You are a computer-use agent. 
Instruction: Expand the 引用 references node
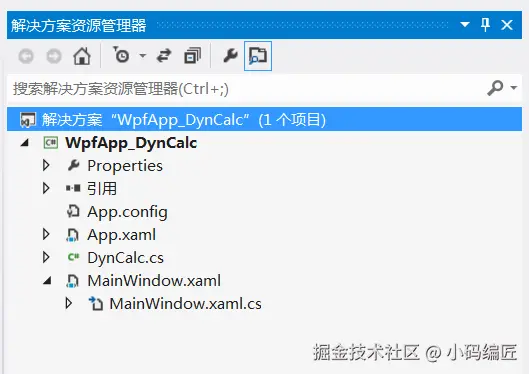coord(46,188)
